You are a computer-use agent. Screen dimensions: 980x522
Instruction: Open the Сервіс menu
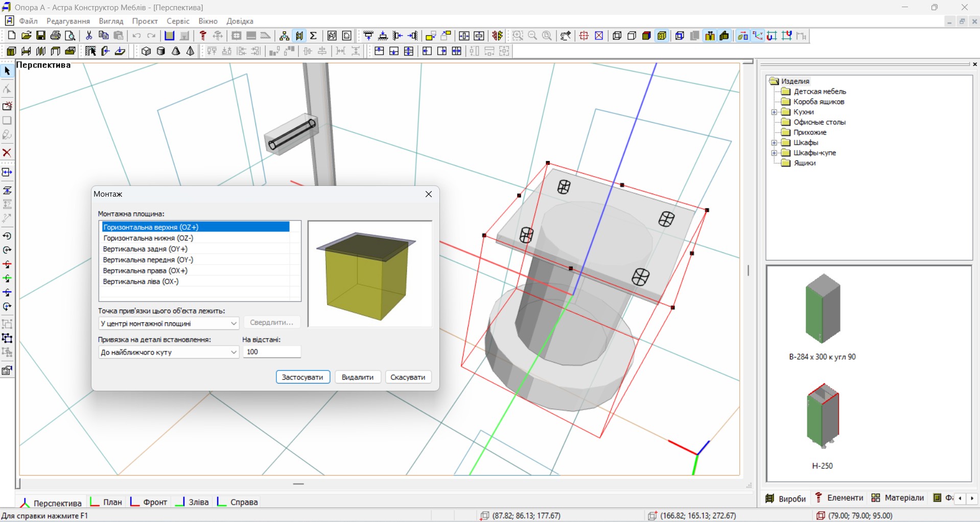(178, 21)
